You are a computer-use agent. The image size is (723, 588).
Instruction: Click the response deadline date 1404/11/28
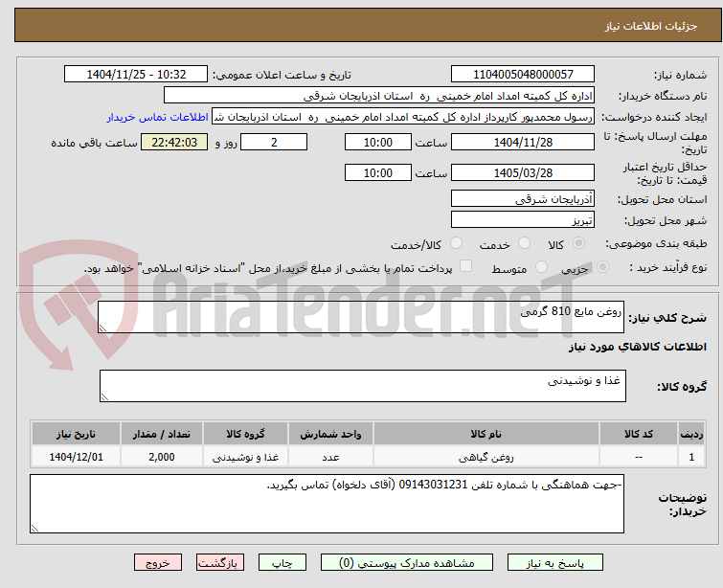pos(523,142)
